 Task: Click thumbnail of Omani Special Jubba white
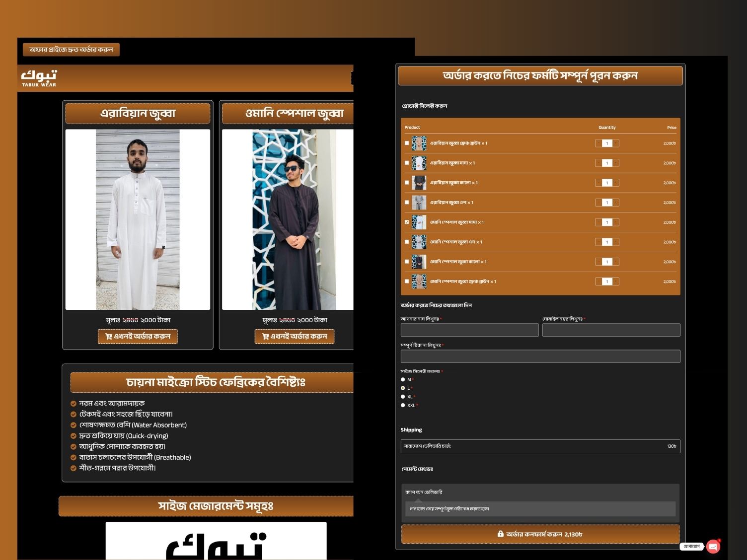pos(419,222)
